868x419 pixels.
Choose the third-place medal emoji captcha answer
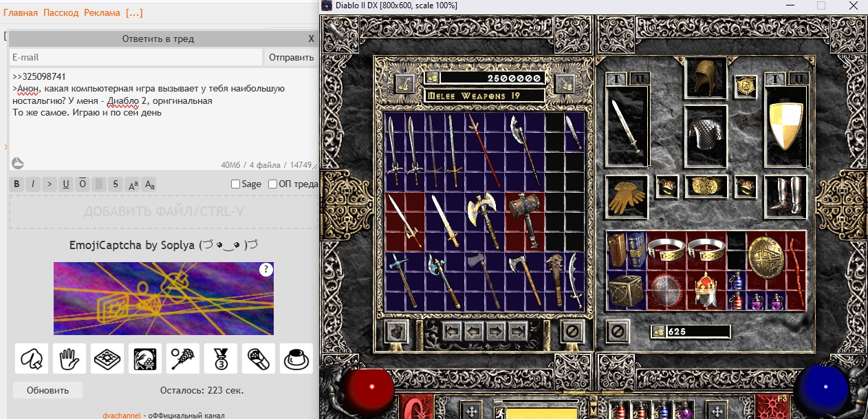(221, 358)
